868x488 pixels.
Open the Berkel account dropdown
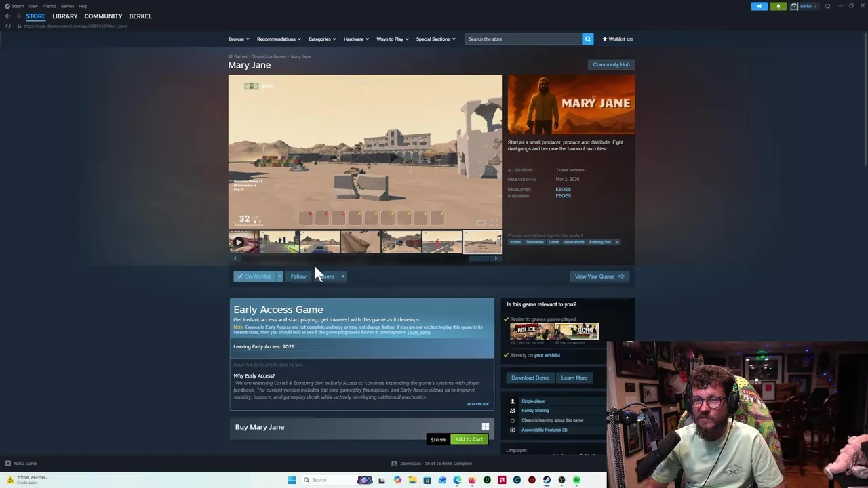tap(808, 6)
